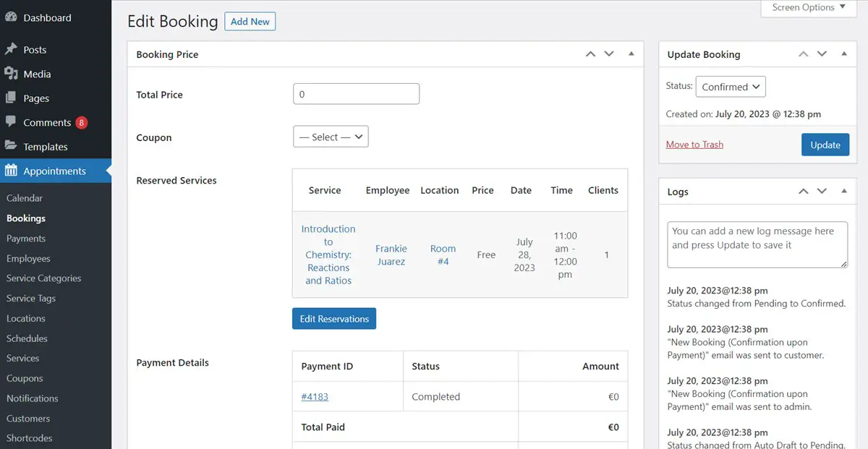Go to Calendar submenu

pos(25,198)
